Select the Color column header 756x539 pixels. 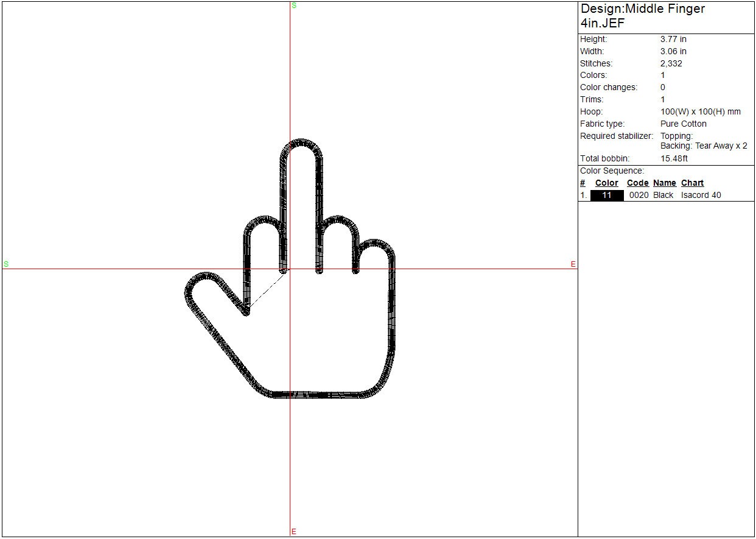[x=606, y=183]
